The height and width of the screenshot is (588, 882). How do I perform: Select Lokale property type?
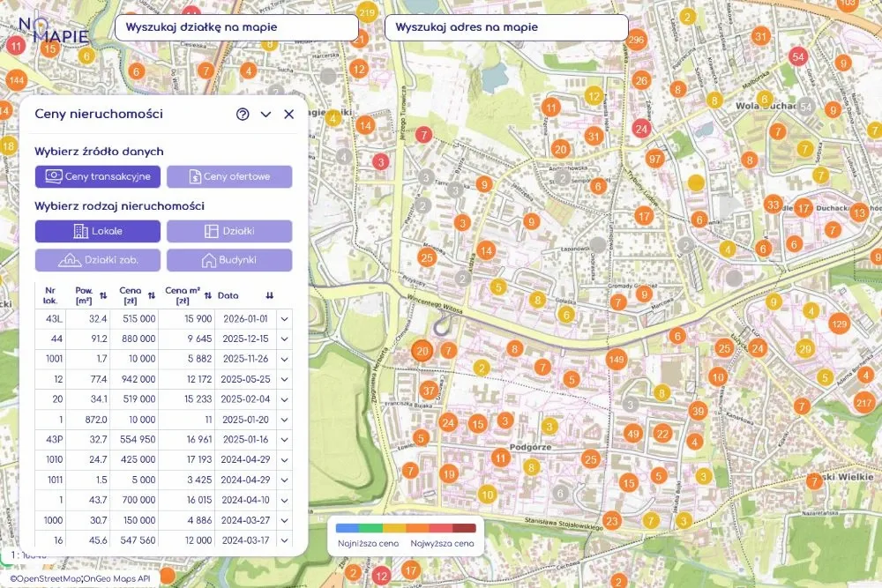[x=98, y=231]
